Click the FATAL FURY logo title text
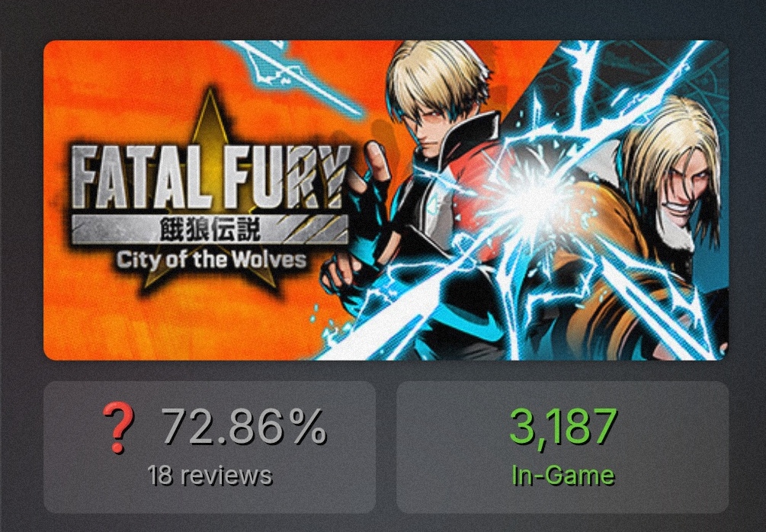This screenshot has width=766, height=532. 211,178
